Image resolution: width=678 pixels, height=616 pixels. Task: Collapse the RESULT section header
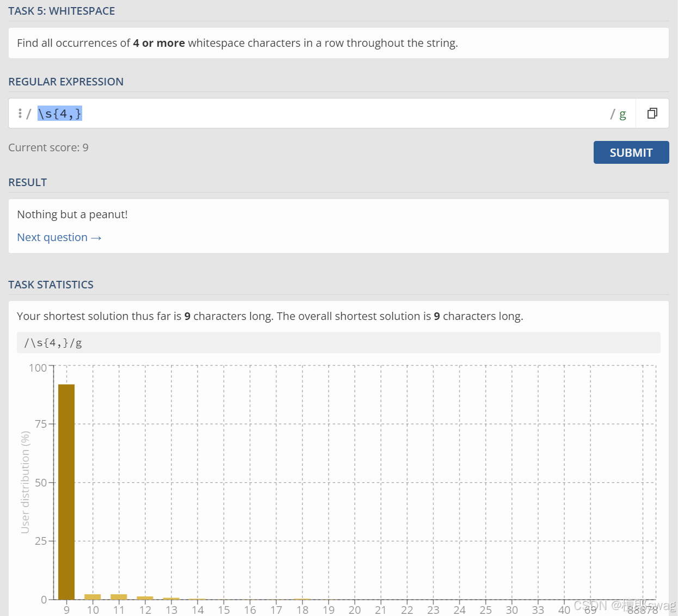pyautogui.click(x=27, y=182)
